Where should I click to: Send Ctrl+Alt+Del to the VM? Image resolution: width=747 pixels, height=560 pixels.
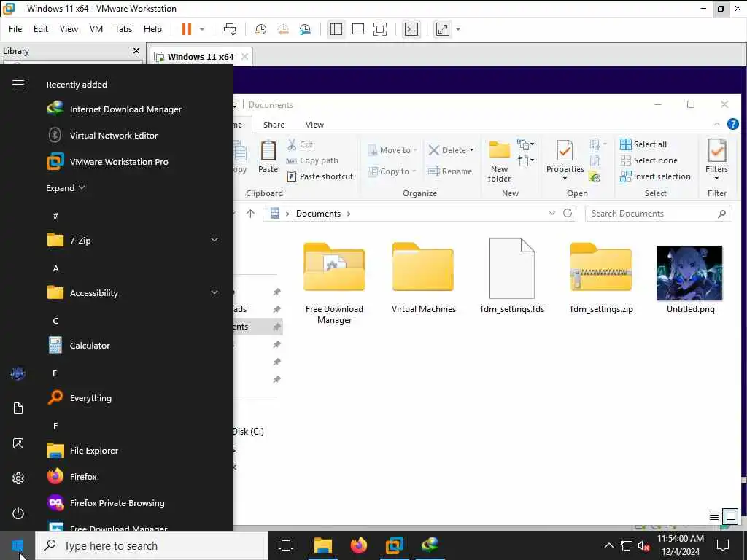coord(230,29)
